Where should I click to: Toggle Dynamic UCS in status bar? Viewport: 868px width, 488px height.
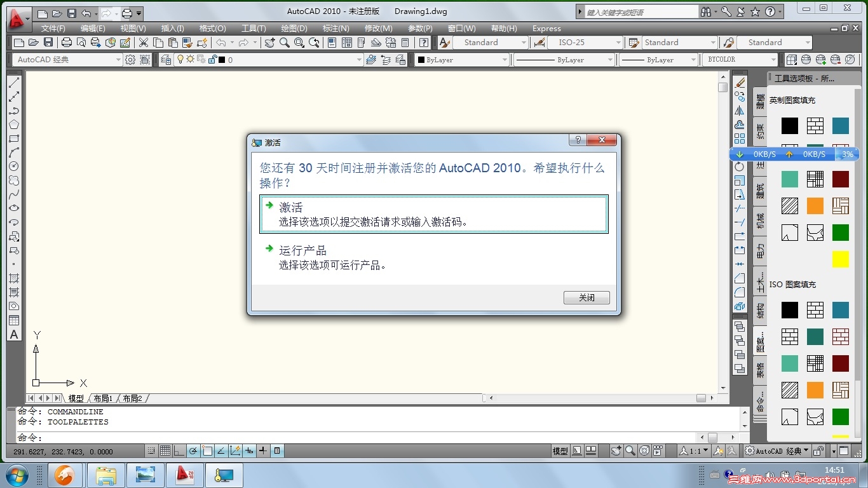click(235, 451)
